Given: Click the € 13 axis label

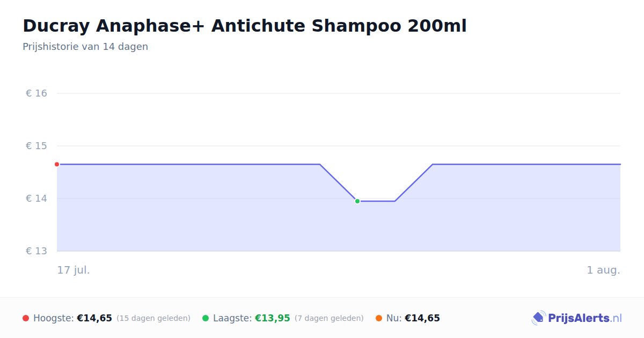Looking at the screenshot, I should pos(36,251).
